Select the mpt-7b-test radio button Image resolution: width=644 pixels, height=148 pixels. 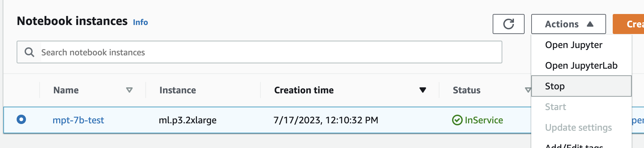coord(21,119)
